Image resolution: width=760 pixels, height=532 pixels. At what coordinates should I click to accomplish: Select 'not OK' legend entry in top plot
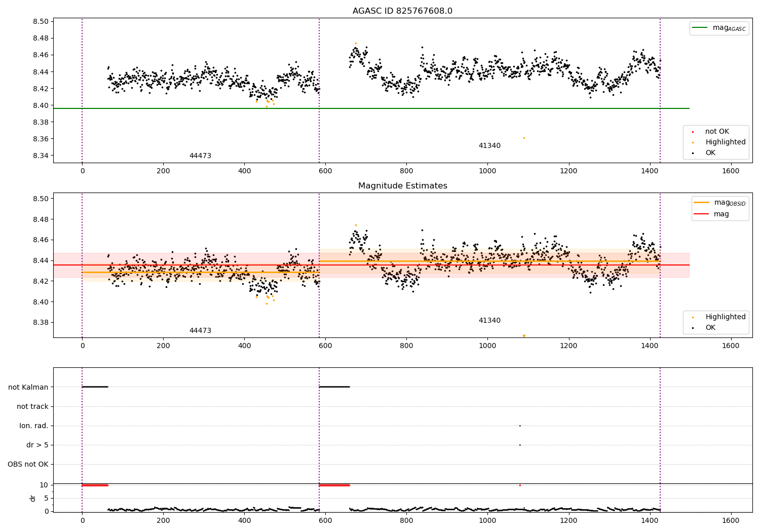(717, 131)
